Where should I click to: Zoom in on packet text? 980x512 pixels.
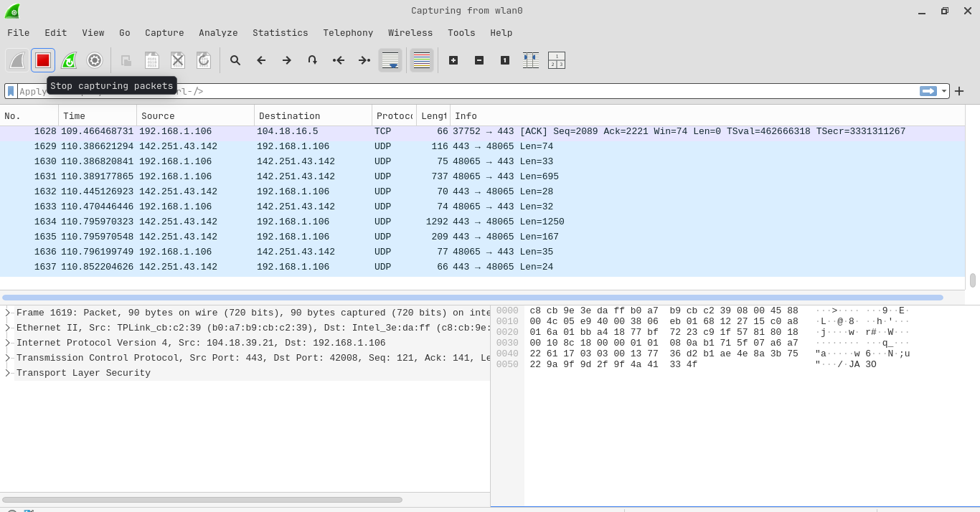click(453, 60)
